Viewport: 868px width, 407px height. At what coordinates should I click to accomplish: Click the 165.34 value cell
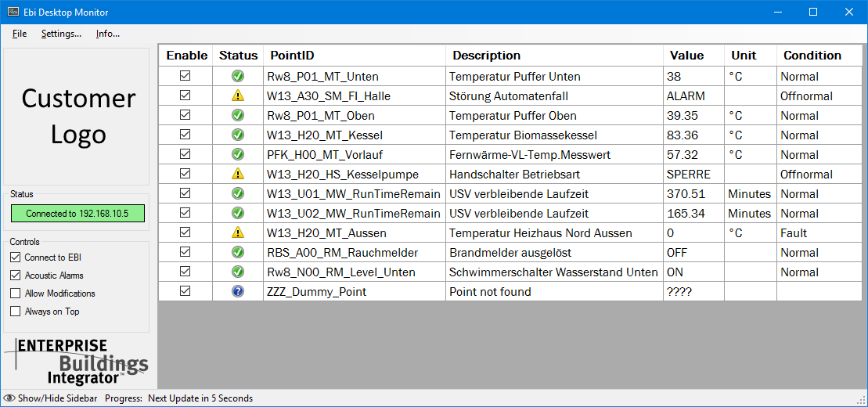pos(694,213)
